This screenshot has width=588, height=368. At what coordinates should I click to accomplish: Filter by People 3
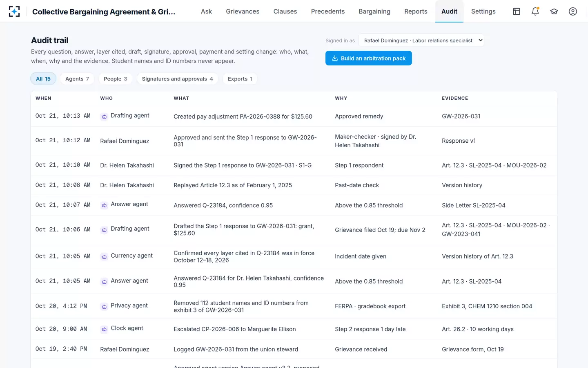tap(116, 79)
